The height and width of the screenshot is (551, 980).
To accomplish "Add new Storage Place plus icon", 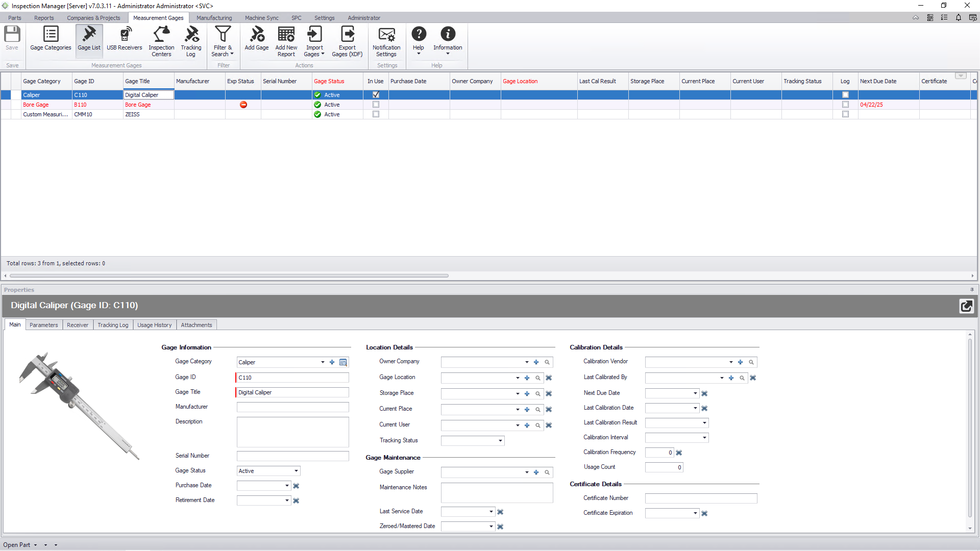I will click(x=527, y=394).
